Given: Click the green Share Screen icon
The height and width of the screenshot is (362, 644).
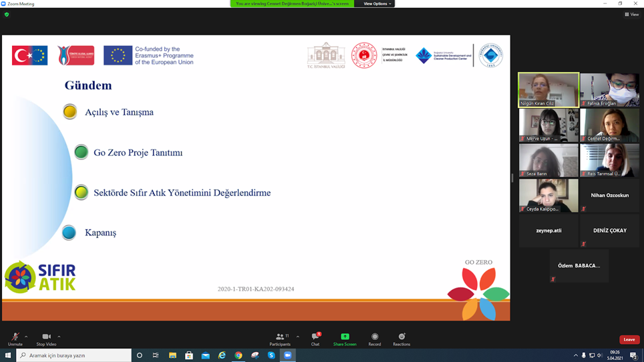Looking at the screenshot, I should [344, 337].
